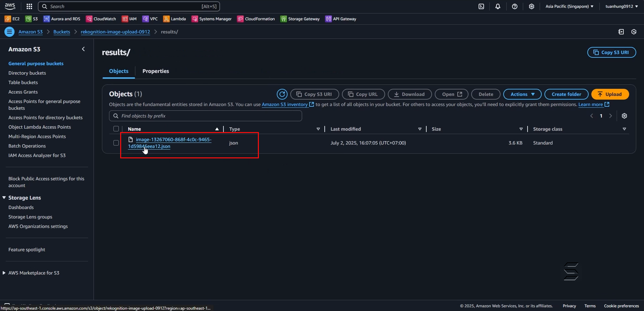Click the Learn more link
Viewport: 644px width, 311px height.
click(594, 104)
